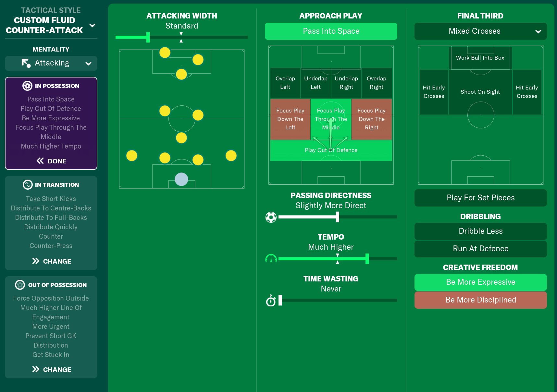Screen dimensions: 557x392
Task: Toggle Be More Disciplined option
Action: [x=480, y=300]
